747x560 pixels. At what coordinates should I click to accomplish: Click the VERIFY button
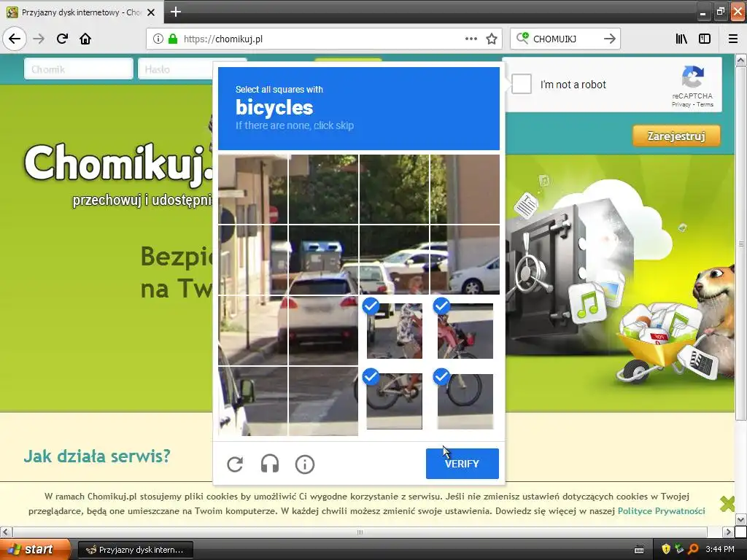pyautogui.click(x=462, y=463)
